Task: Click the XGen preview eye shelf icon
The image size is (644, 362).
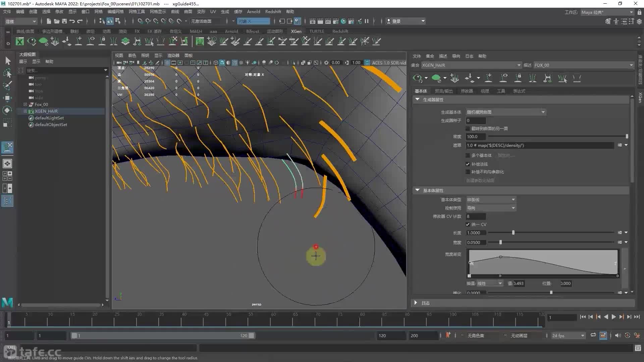Action: 32,41
